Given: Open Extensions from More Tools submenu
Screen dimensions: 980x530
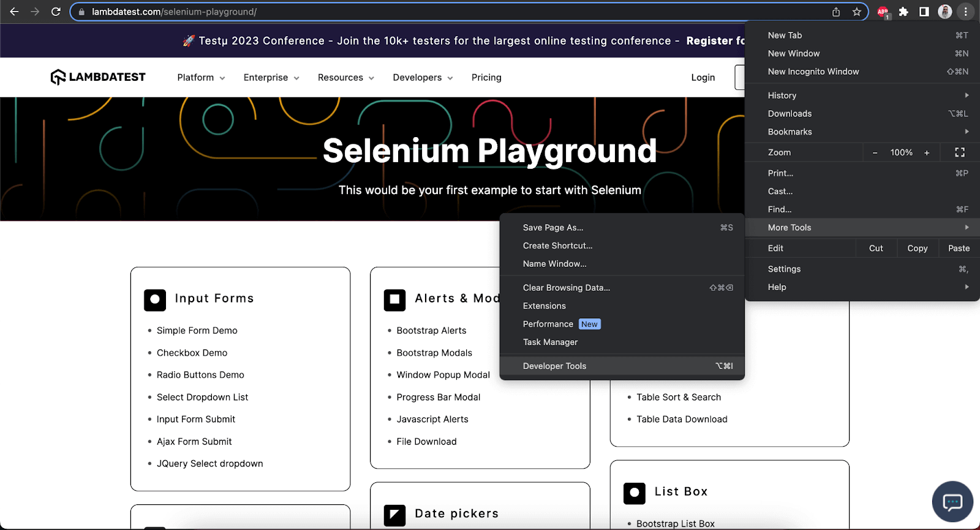Looking at the screenshot, I should (x=622, y=306).
